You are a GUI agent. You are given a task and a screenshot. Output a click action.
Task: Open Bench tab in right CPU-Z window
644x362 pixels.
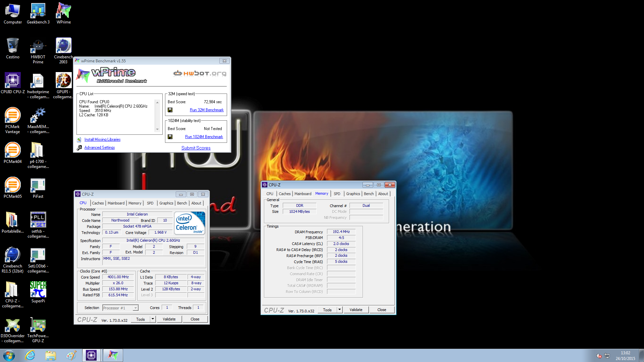[x=369, y=194]
